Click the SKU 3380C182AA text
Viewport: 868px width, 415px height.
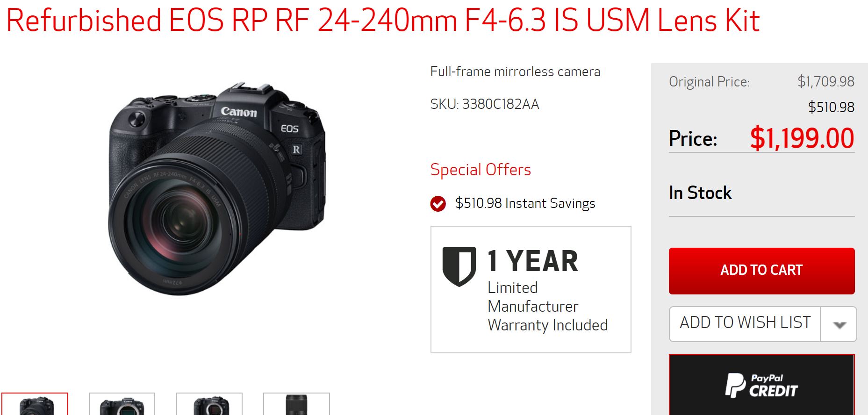484,104
